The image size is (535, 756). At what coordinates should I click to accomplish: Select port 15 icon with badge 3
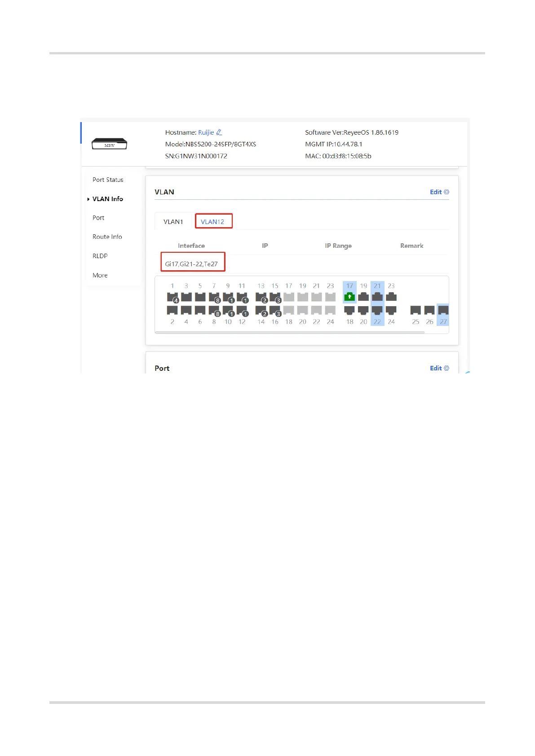[275, 297]
